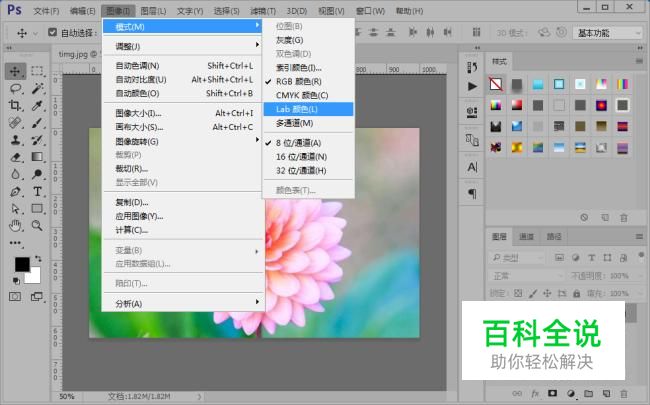Toggle lock transparent pixels
This screenshot has width=650, height=405.
point(518,293)
